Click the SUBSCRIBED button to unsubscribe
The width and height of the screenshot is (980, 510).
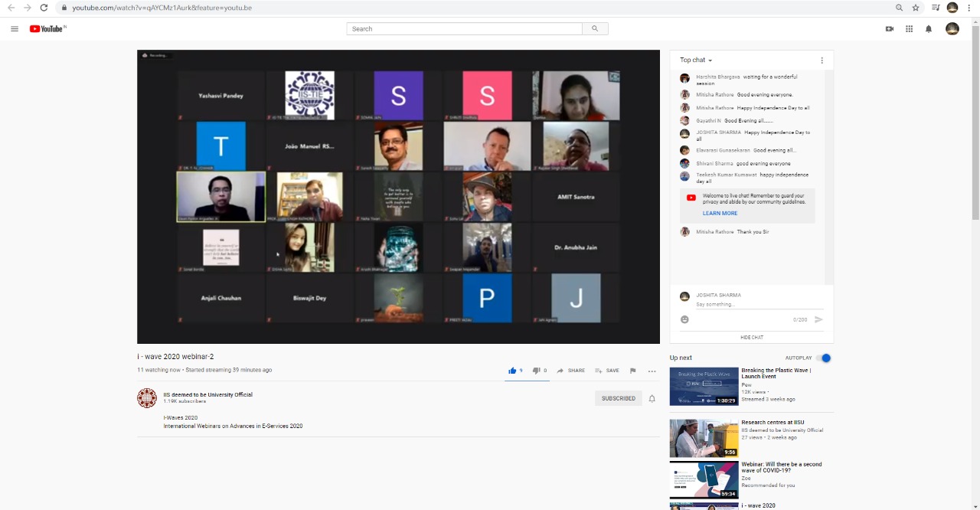point(618,398)
